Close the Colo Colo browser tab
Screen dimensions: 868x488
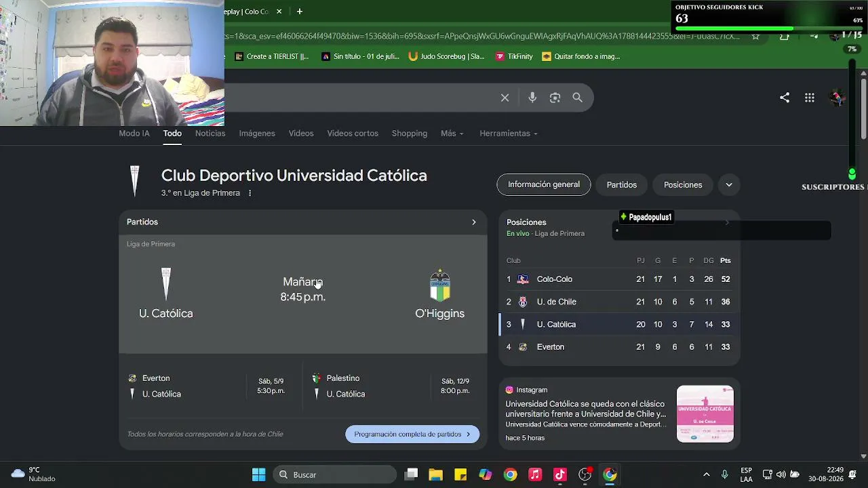(x=279, y=12)
